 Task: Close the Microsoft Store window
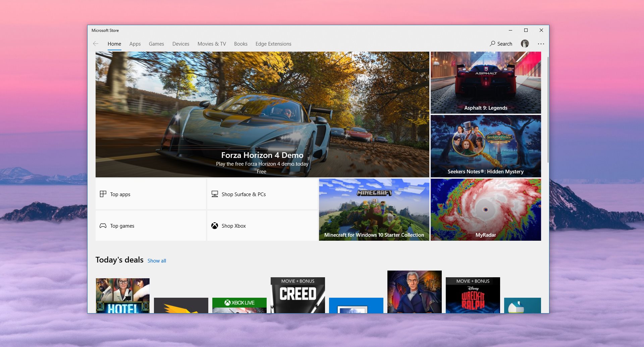click(541, 30)
